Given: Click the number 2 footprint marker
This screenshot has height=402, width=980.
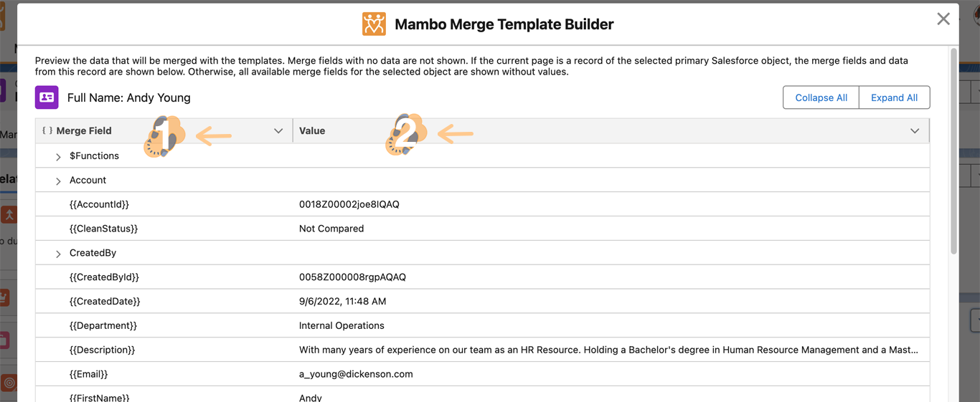Looking at the screenshot, I should pyautogui.click(x=406, y=134).
